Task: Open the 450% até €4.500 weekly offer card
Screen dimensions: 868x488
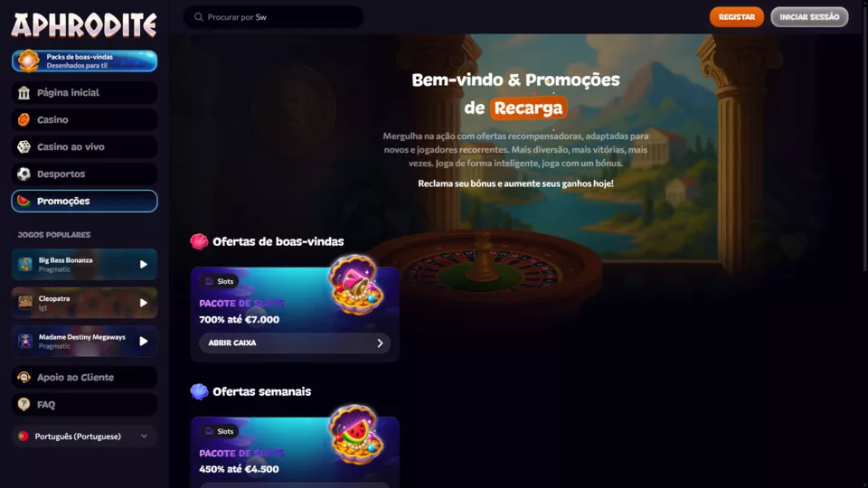Action: pos(295,452)
